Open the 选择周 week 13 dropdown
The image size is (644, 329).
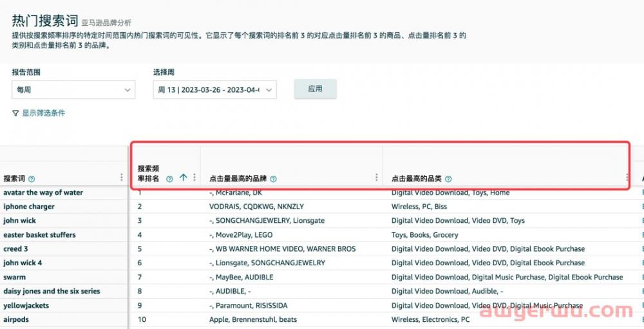(214, 89)
